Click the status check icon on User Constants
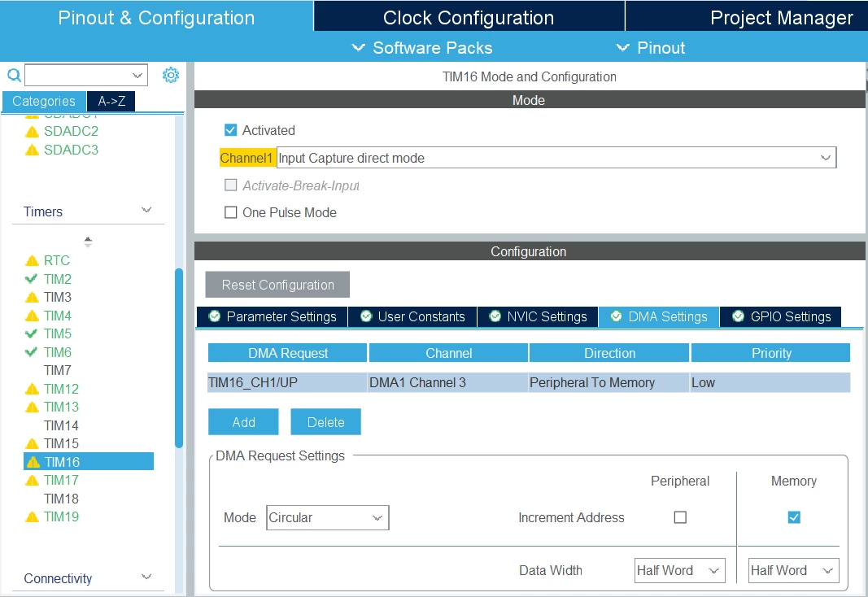Screen dimensions: 868x597 [366, 316]
